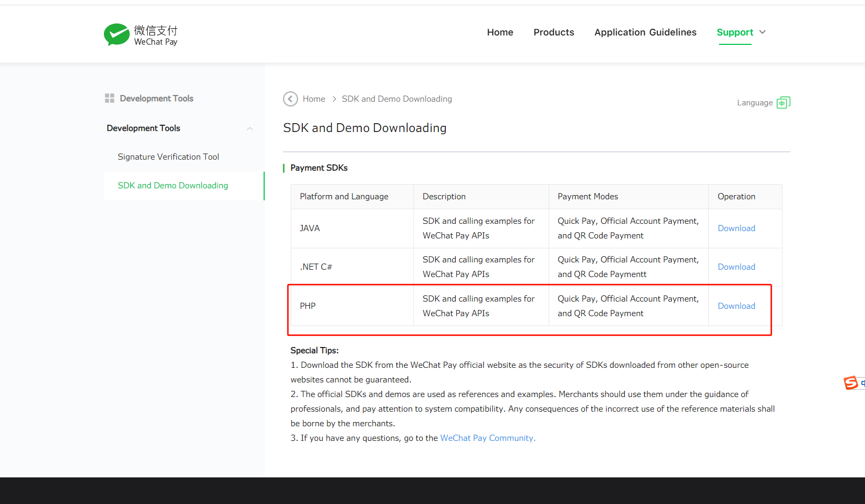Click the Language label text
The width and height of the screenshot is (865, 504).
click(x=755, y=103)
